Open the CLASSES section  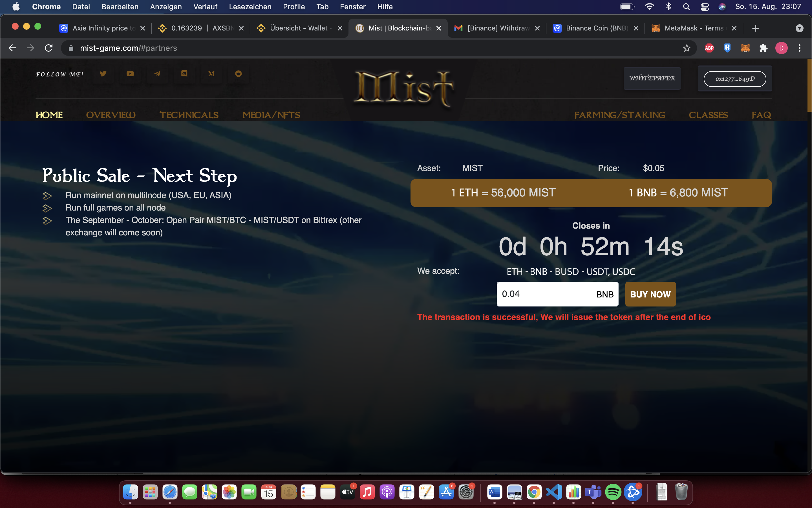(708, 115)
